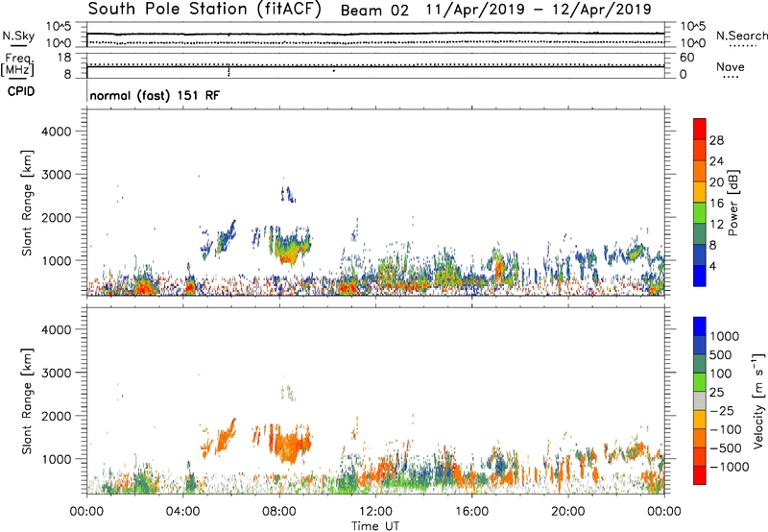The image size is (768, 532).
Task: Select "2000" on the power panel range axis
Action: click(x=57, y=217)
